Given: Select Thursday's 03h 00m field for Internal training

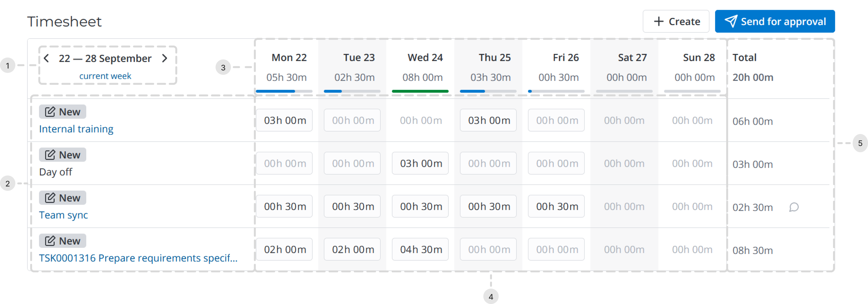Looking at the screenshot, I should point(488,120).
